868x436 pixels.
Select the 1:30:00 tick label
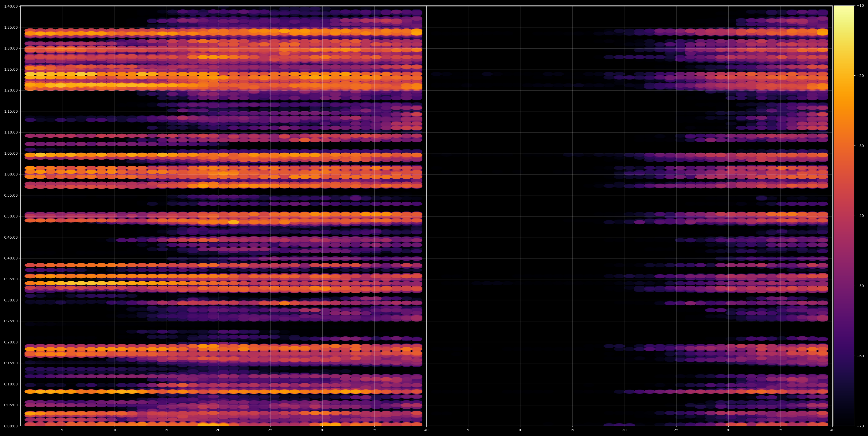(x=11, y=48)
